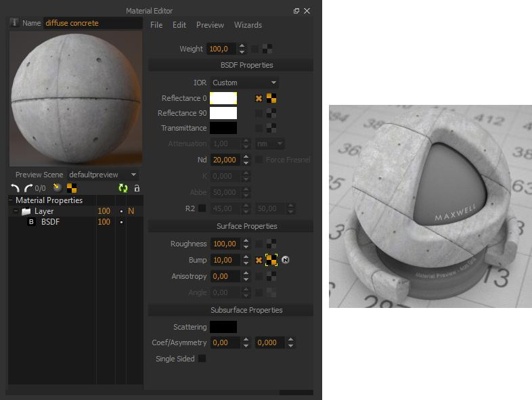The width and height of the screenshot is (532, 400).
Task: Click the Roughness value field
Action: click(224, 244)
